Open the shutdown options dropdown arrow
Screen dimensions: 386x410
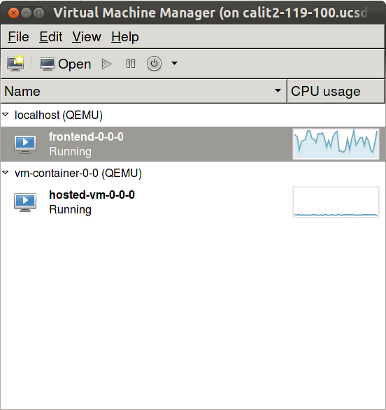click(174, 63)
